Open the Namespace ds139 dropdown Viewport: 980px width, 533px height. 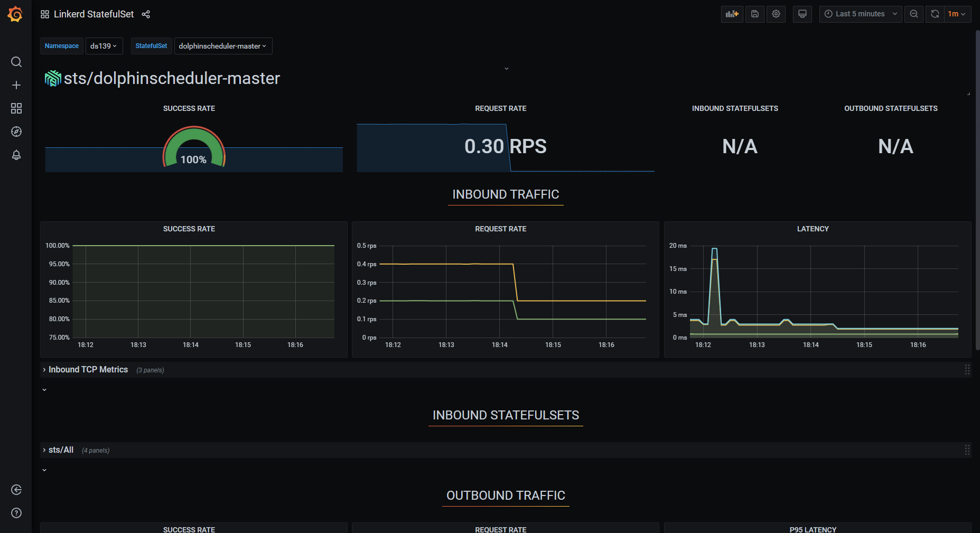coord(104,46)
